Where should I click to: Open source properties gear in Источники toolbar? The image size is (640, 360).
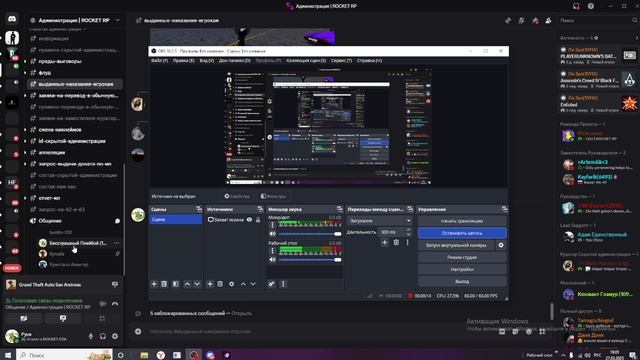[231, 284]
